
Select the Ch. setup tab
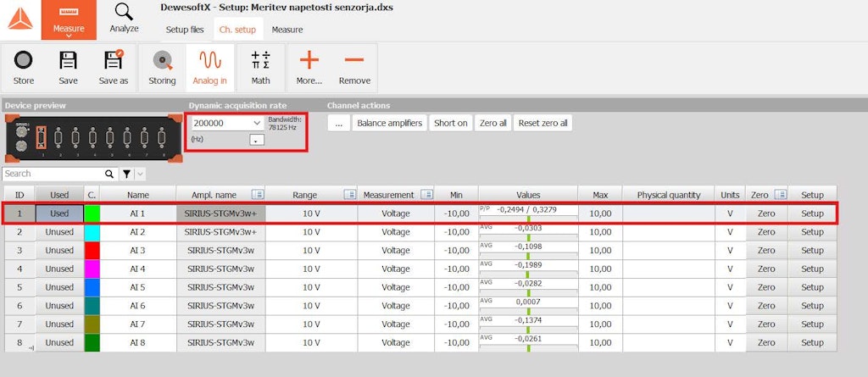pos(237,30)
